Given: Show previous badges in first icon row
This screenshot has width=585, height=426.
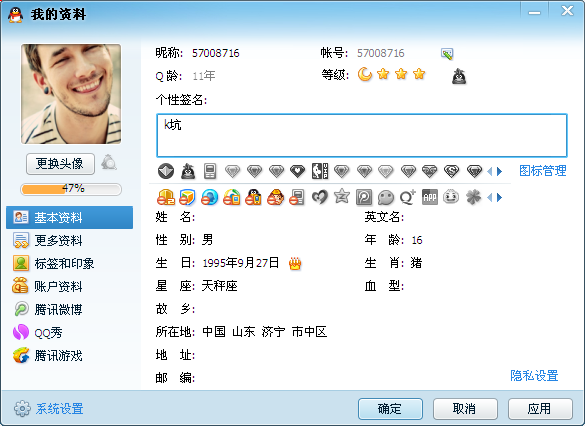Looking at the screenshot, I should click(490, 172).
